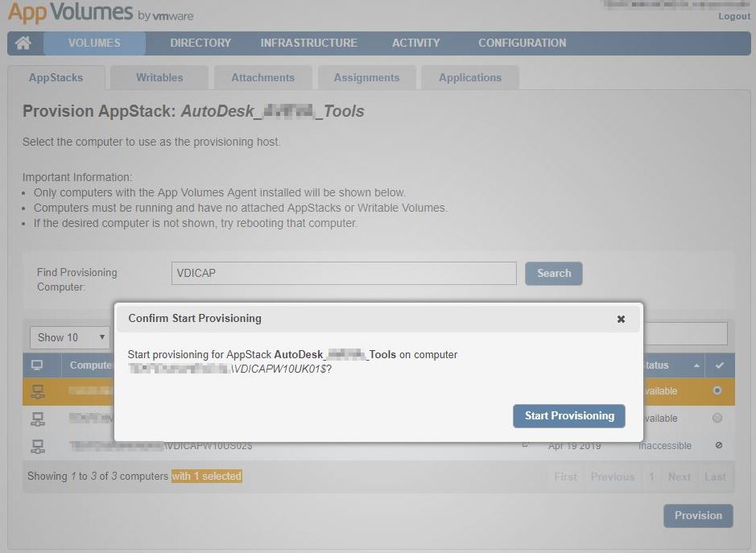
Task: Click the 'with 1 selected' highlighted text
Action: (206, 477)
